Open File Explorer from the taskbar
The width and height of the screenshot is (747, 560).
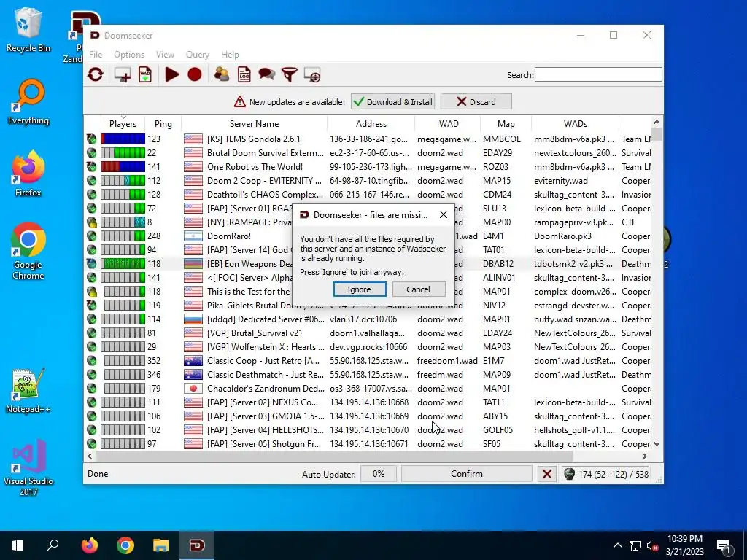(161, 545)
